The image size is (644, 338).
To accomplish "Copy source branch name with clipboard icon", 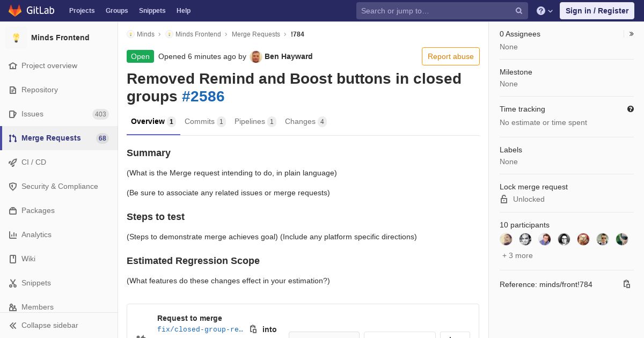I will 253,329.
